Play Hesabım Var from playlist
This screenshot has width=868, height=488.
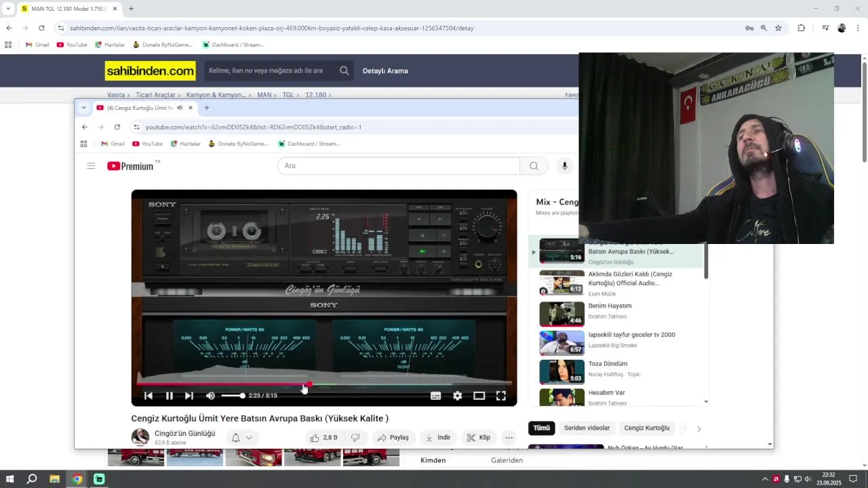620,397
